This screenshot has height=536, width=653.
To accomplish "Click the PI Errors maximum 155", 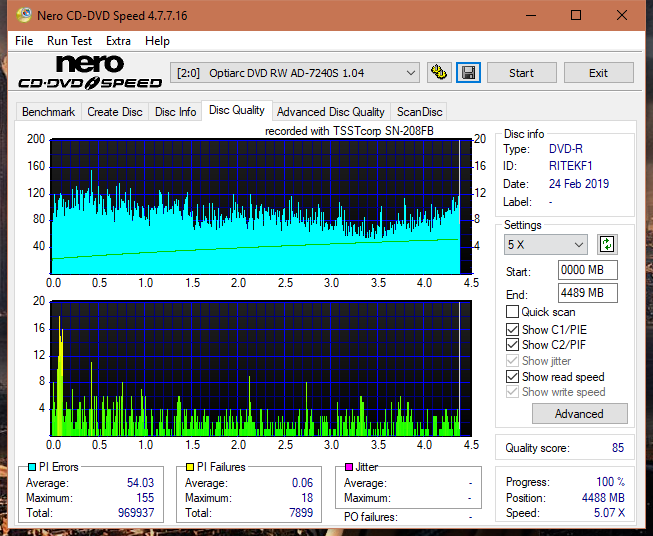I will coord(145,498).
